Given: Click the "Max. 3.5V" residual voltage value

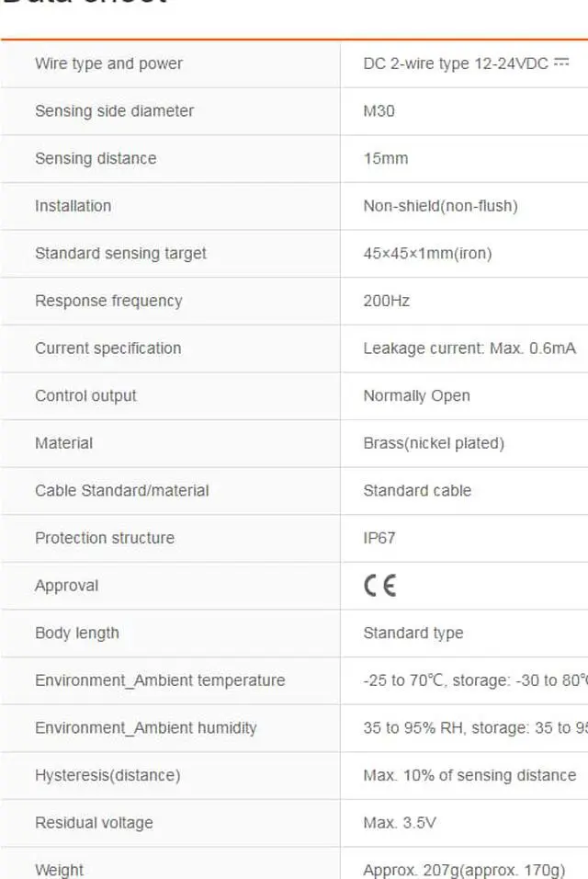Looking at the screenshot, I should (400, 823).
